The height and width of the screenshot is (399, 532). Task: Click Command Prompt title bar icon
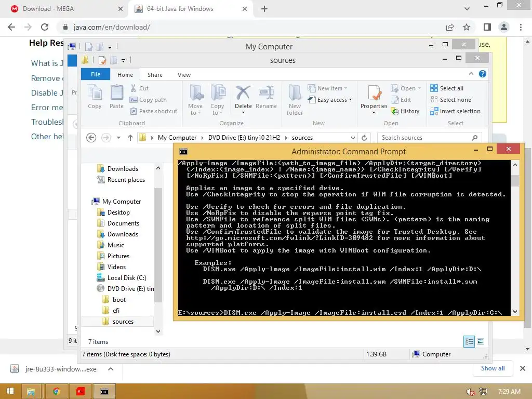point(183,151)
